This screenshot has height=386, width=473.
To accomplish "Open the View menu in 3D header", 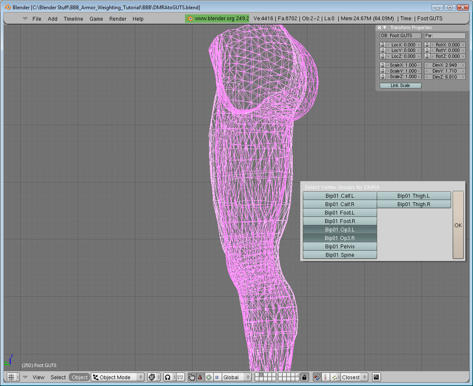I will point(38,377).
